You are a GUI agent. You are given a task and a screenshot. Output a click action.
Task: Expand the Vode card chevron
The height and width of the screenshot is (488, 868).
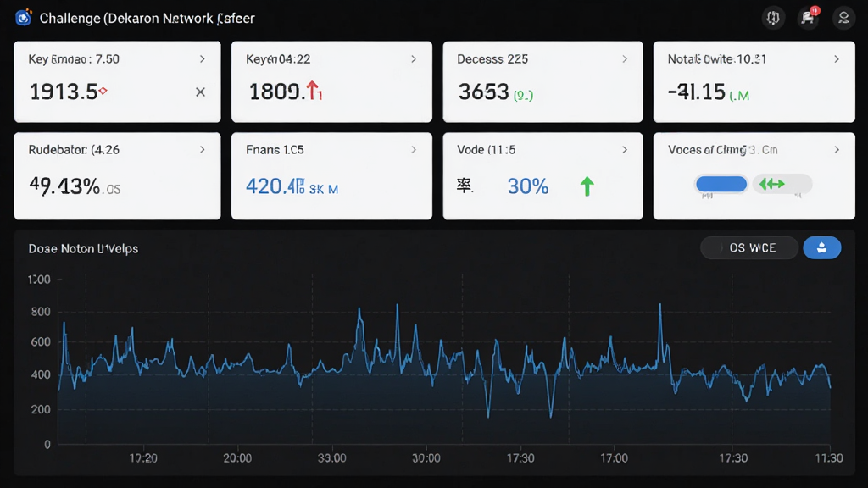pos(625,150)
